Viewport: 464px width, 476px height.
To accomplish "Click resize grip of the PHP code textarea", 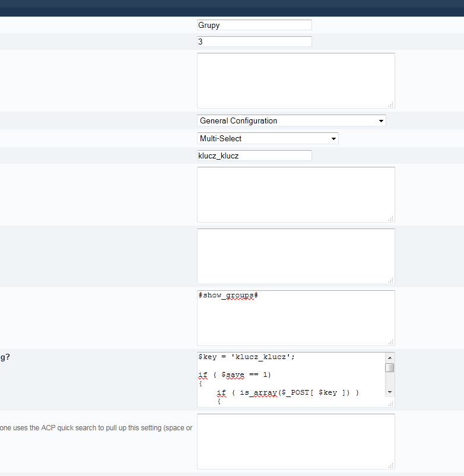I will pos(391,404).
